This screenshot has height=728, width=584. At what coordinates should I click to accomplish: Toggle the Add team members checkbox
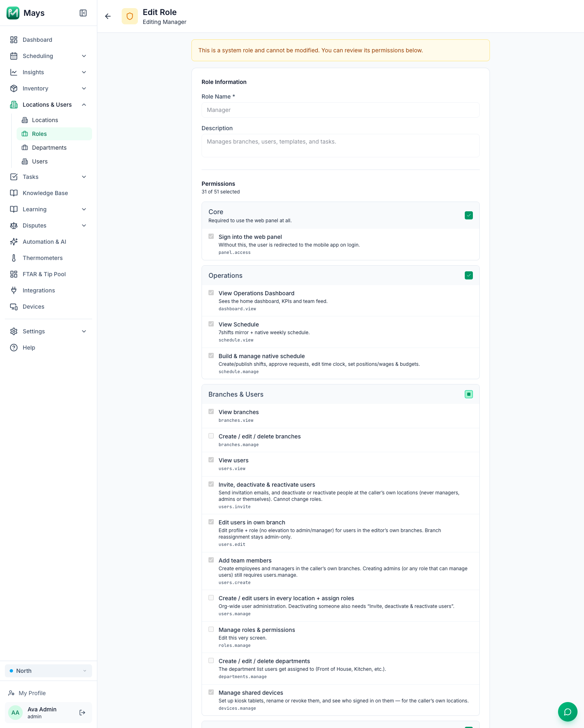pyautogui.click(x=211, y=560)
